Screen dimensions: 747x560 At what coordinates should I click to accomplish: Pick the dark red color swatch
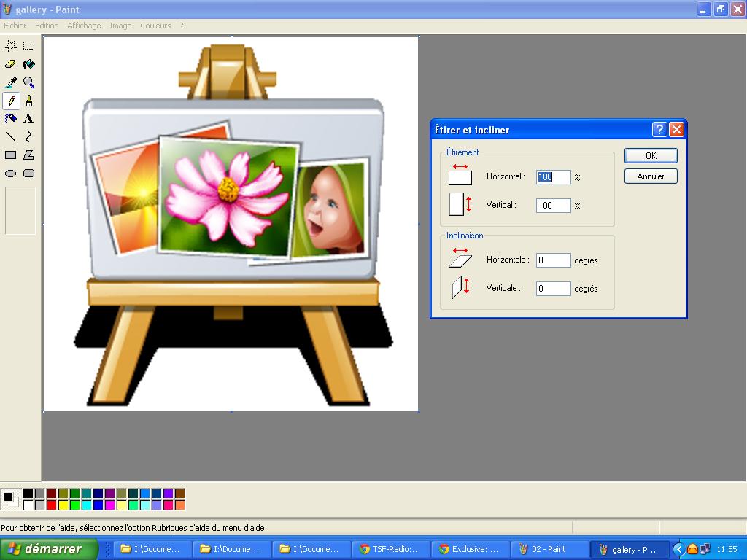click(x=52, y=494)
